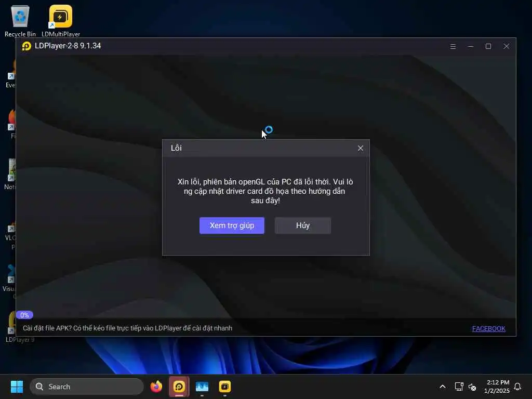
Task: Click the LDPlayer logo in title bar
Action: tap(26, 46)
